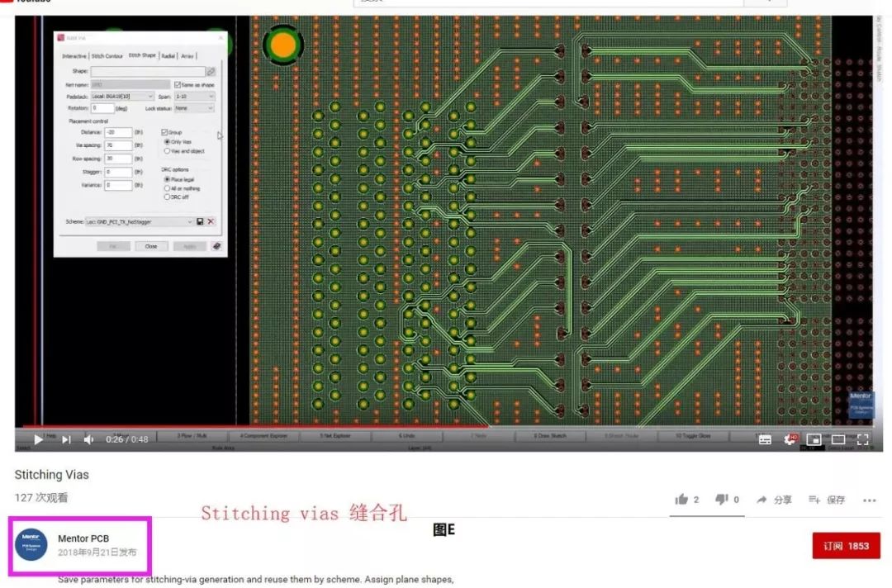Toggle subtitles on the player
Screen dimensions: 892x588
[765, 439]
